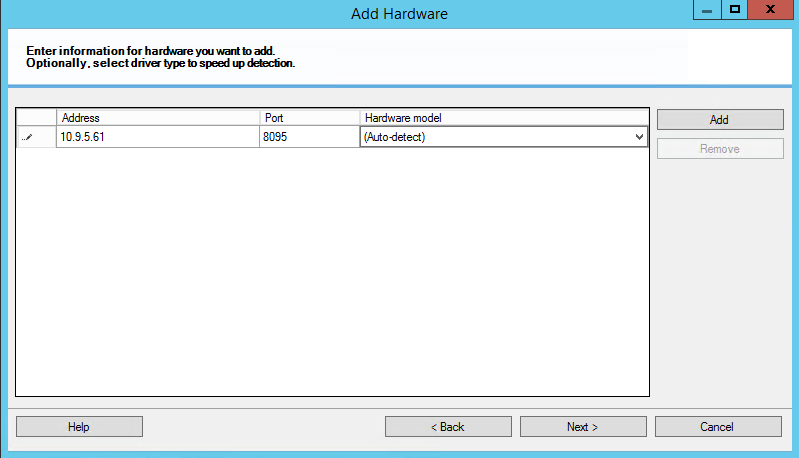Minimize the Add Hardware window

pos(707,10)
